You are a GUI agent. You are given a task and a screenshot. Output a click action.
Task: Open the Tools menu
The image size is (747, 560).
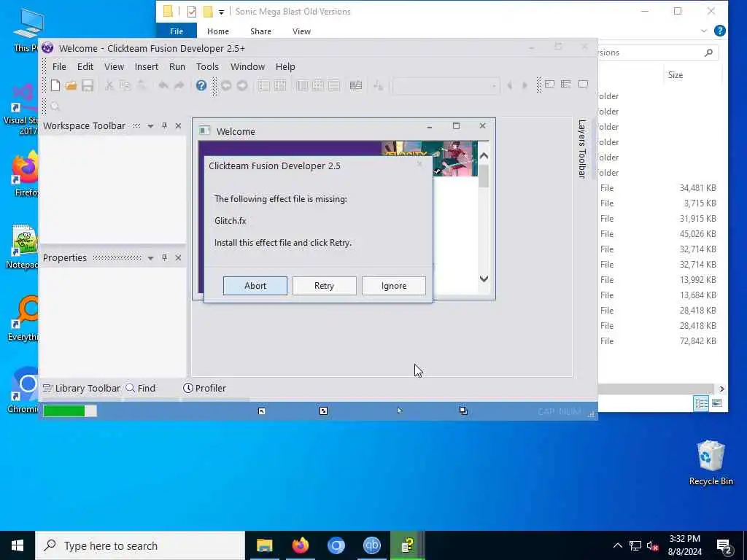[207, 66]
